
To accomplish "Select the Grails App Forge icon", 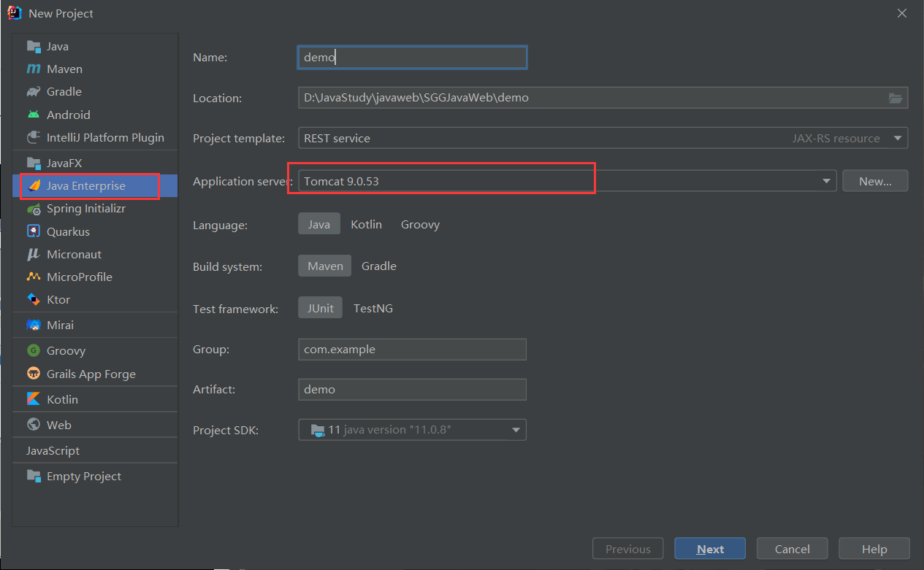I will click(x=34, y=374).
